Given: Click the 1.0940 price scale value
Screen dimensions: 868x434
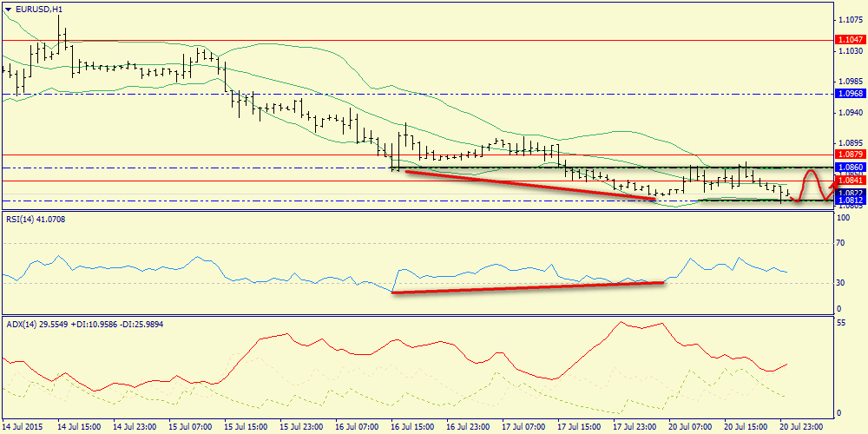Looking at the screenshot, I should coord(849,113).
